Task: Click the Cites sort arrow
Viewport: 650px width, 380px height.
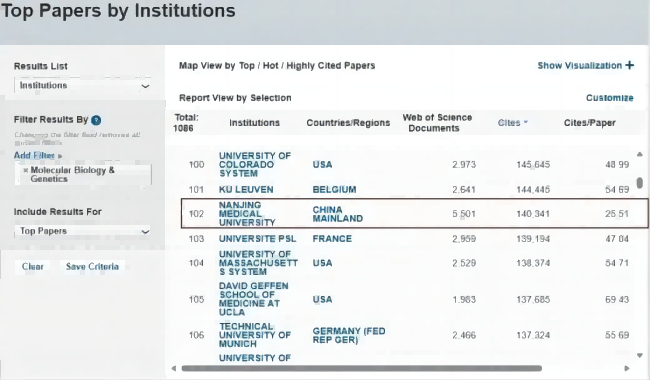Action: [x=526, y=122]
